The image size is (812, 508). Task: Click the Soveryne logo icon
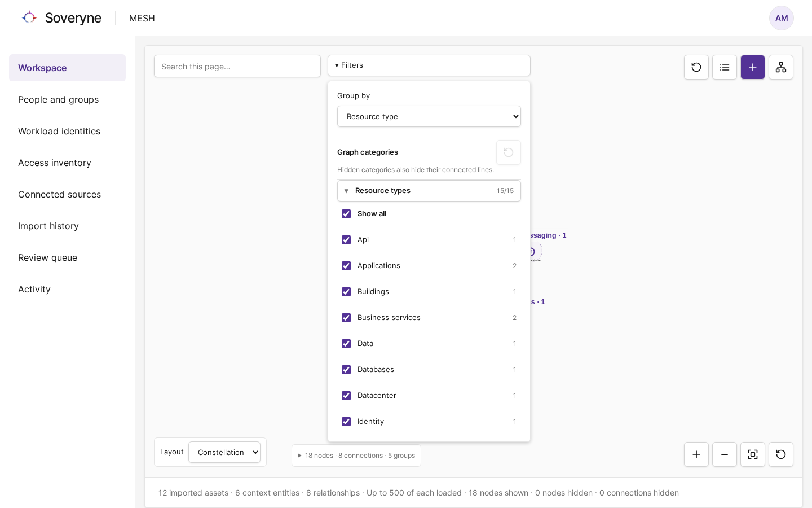click(x=29, y=17)
